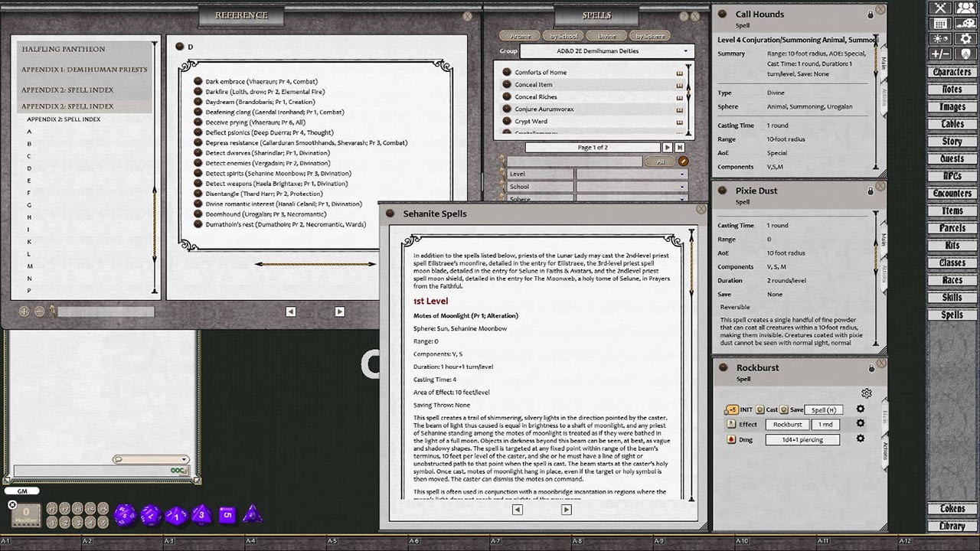Expand Halfling Pantheon chapter
Viewport: 980px width, 551px height.
[84, 49]
